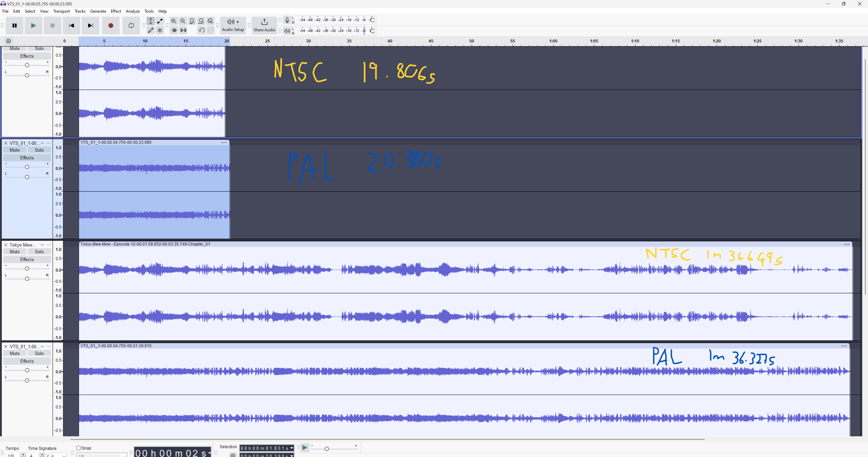The height and width of the screenshot is (457, 868).
Task: Adjust the playback speed slider
Action: point(326,449)
